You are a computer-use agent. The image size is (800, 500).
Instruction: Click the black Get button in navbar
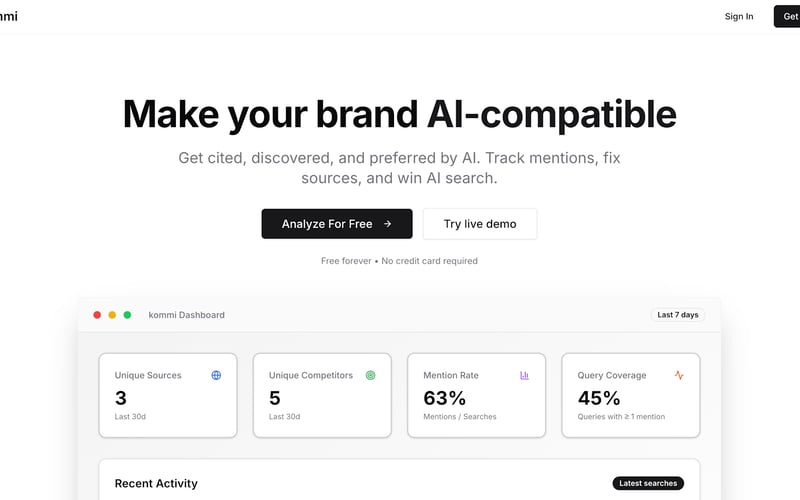coord(787,16)
